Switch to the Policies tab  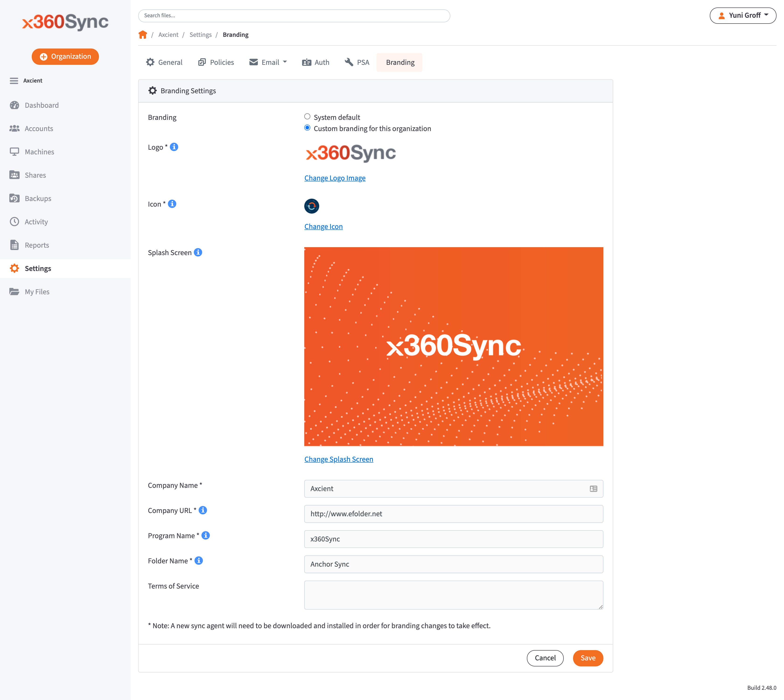point(216,62)
